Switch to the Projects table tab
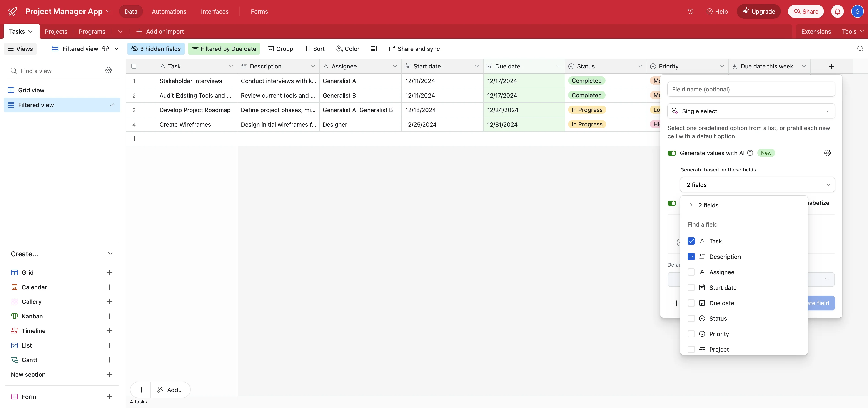 pyautogui.click(x=56, y=32)
